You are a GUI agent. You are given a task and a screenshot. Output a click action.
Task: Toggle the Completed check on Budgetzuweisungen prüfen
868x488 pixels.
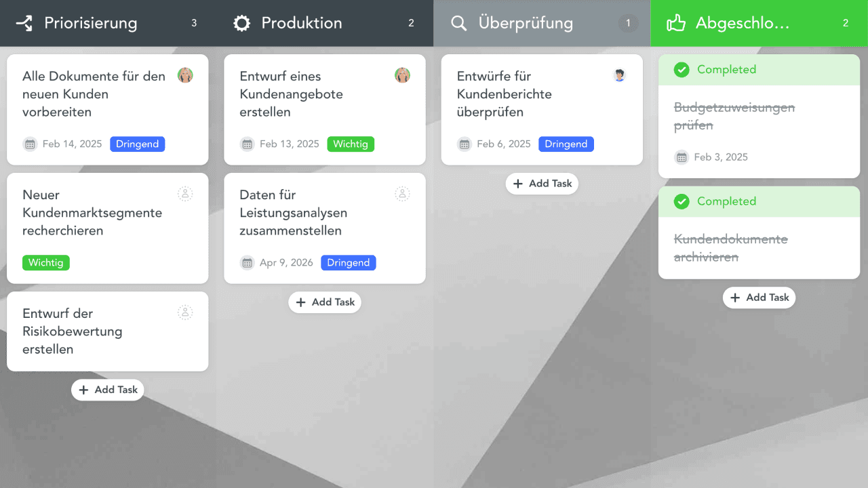tap(682, 69)
